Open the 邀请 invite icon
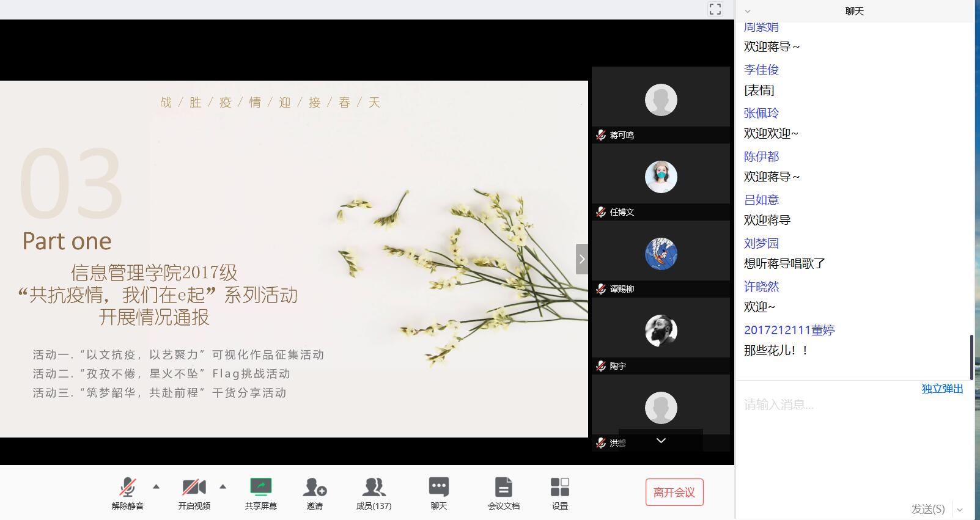Screen dimensions: 980x520 (314, 488)
